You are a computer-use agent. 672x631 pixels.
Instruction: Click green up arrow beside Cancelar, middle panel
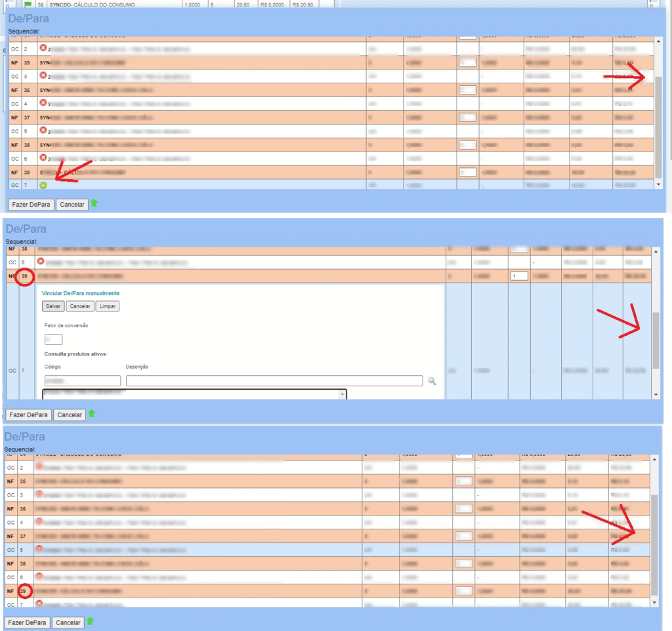[93, 414]
